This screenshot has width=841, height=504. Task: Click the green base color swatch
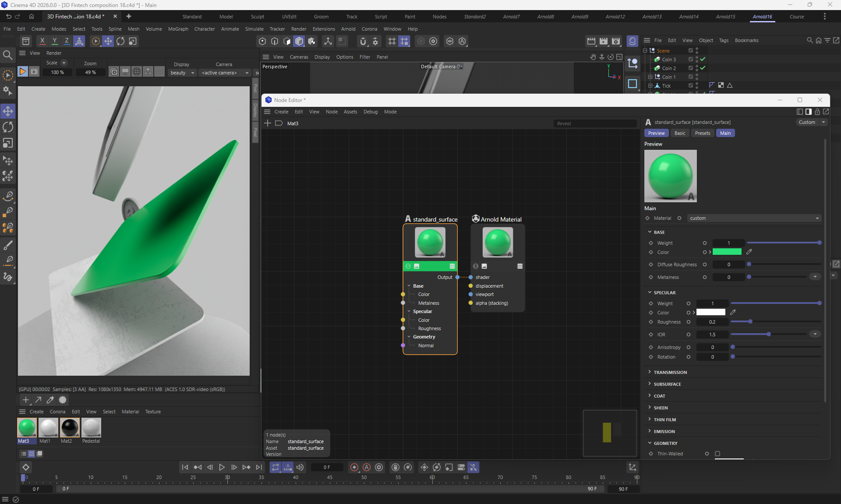tap(727, 252)
